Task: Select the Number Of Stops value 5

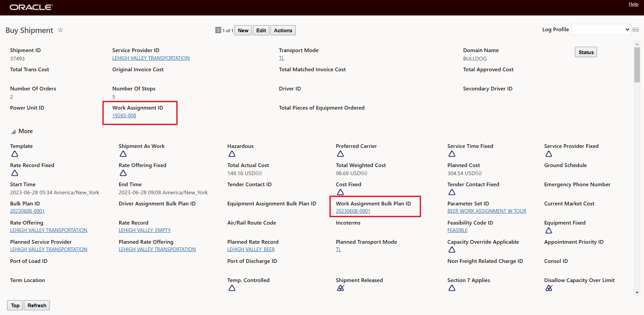Action: [114, 97]
